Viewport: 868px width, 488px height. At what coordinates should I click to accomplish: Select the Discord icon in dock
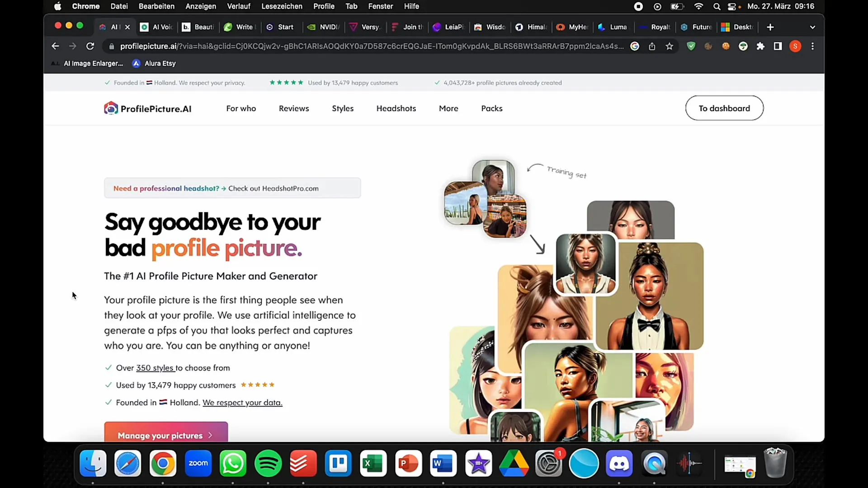(619, 463)
